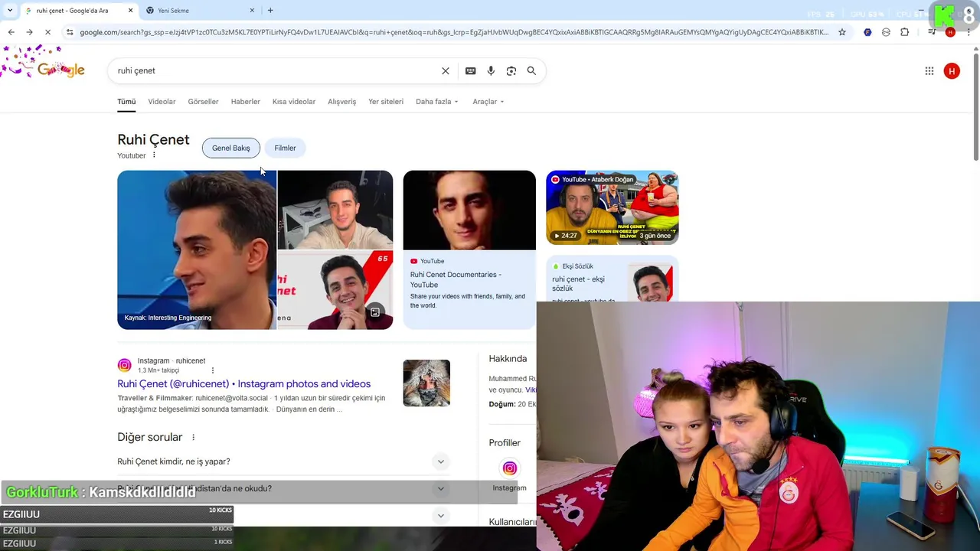Viewport: 980px width, 551px height.
Task: Open the Araçlar tools dropdown
Action: click(488, 102)
